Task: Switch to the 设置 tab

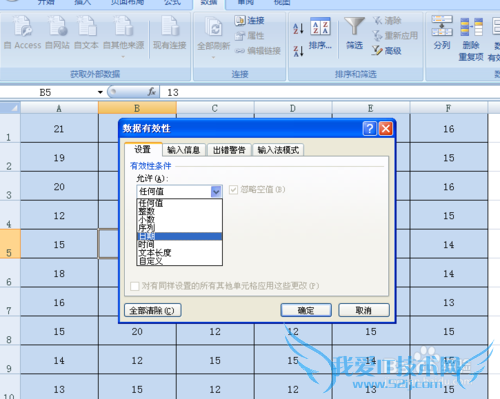Action: [x=143, y=149]
